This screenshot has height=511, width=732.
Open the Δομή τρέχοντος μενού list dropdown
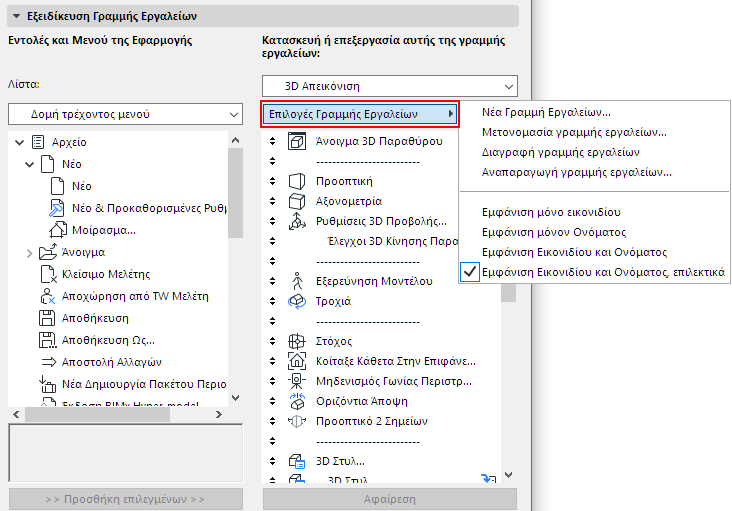coord(125,114)
